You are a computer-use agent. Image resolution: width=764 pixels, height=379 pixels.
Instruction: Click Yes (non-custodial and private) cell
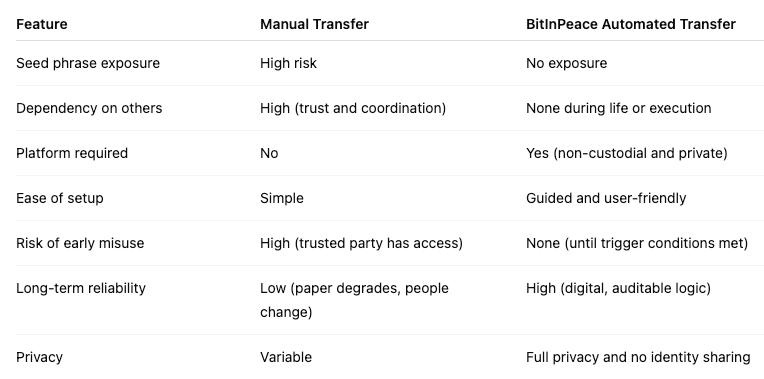pyautogui.click(x=627, y=153)
